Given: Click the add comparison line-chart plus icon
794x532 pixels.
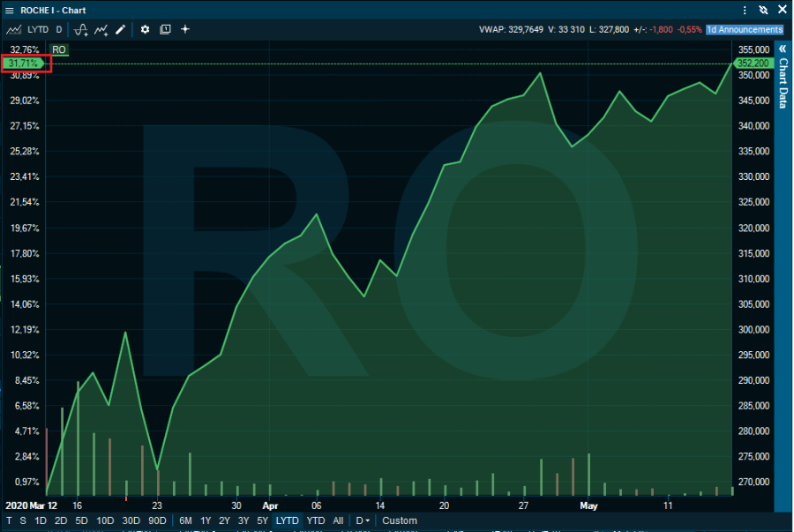Looking at the screenshot, I should click(x=101, y=29).
